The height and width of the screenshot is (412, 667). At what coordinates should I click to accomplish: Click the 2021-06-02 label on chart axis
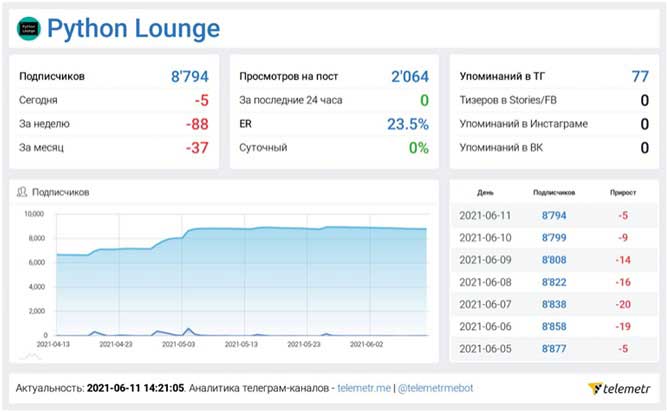pyautogui.click(x=369, y=343)
